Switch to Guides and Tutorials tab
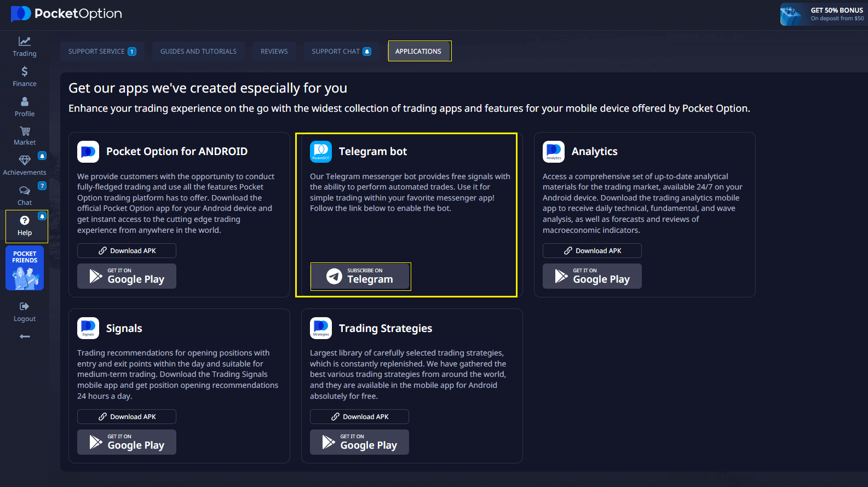Viewport: 868px width, 487px height. click(x=198, y=51)
